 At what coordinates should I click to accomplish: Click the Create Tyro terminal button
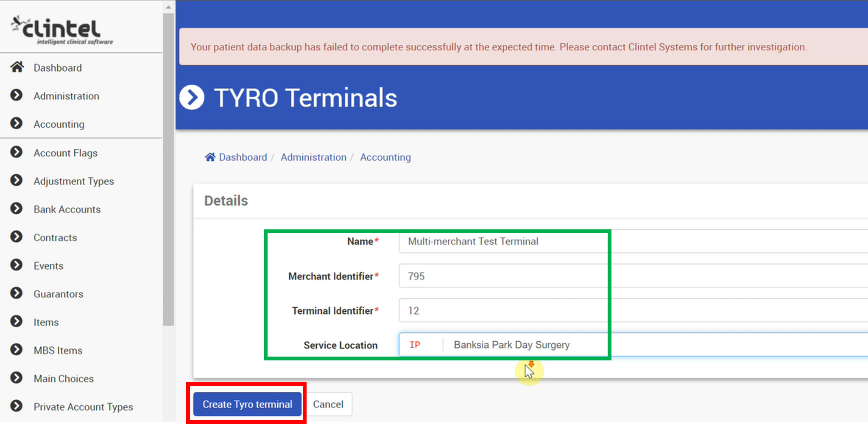tap(246, 404)
